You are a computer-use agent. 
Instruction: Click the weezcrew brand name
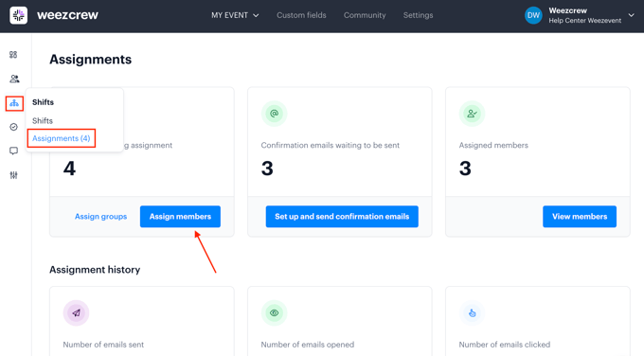[68, 15]
